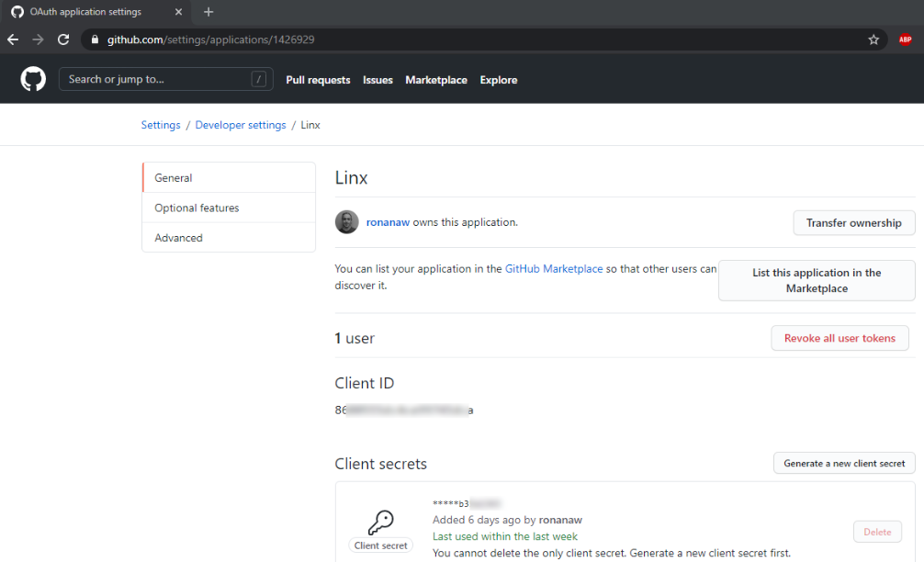Focus the Search or jump to field
This screenshot has width=924, height=562.
click(156, 80)
